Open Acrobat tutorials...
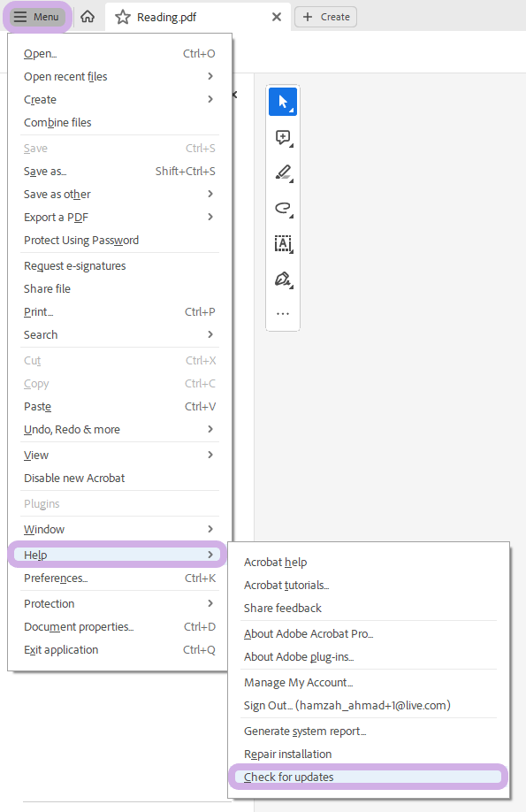Image resolution: width=526 pixels, height=812 pixels. point(369,586)
